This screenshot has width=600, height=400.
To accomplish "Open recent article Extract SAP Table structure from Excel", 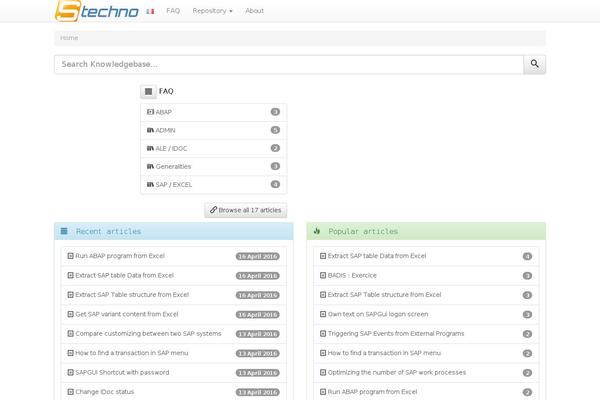I will click(x=132, y=295).
